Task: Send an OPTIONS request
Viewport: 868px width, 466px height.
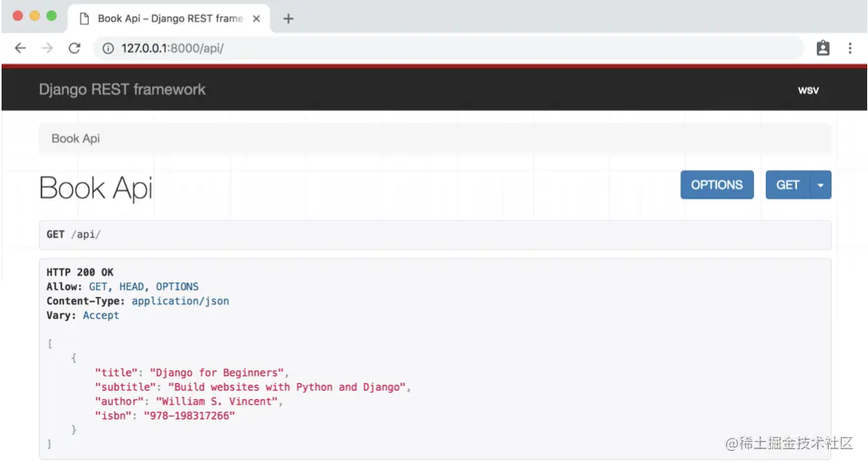Action: (717, 185)
